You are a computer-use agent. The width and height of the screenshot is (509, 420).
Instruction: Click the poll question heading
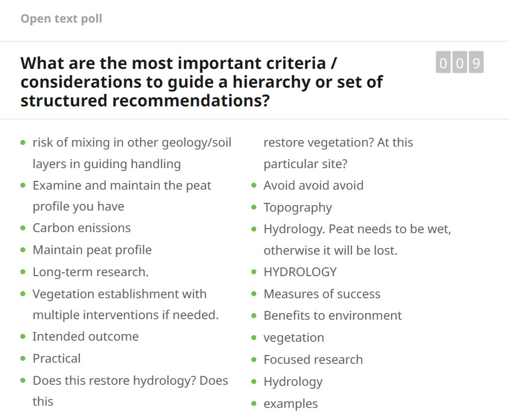pos(202,82)
